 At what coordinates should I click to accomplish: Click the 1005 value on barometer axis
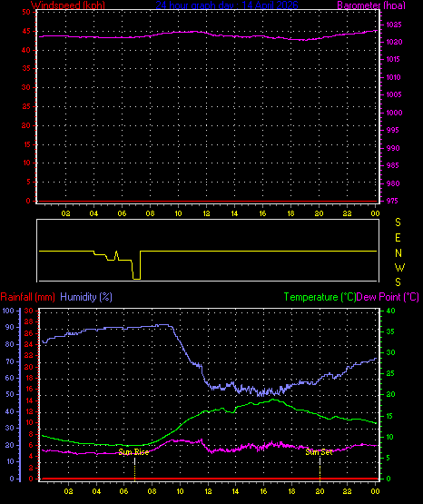pyautogui.click(x=393, y=94)
